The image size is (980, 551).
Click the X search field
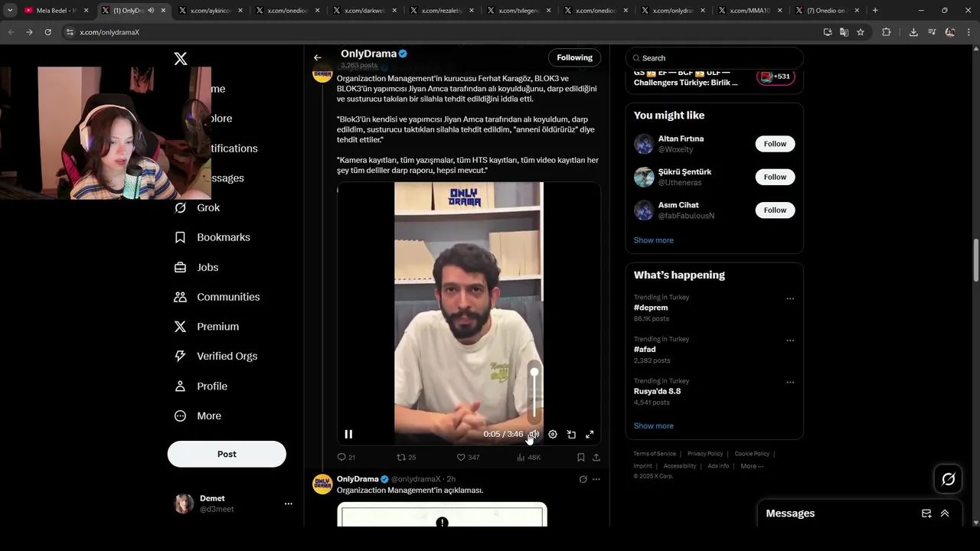pyautogui.click(x=714, y=58)
